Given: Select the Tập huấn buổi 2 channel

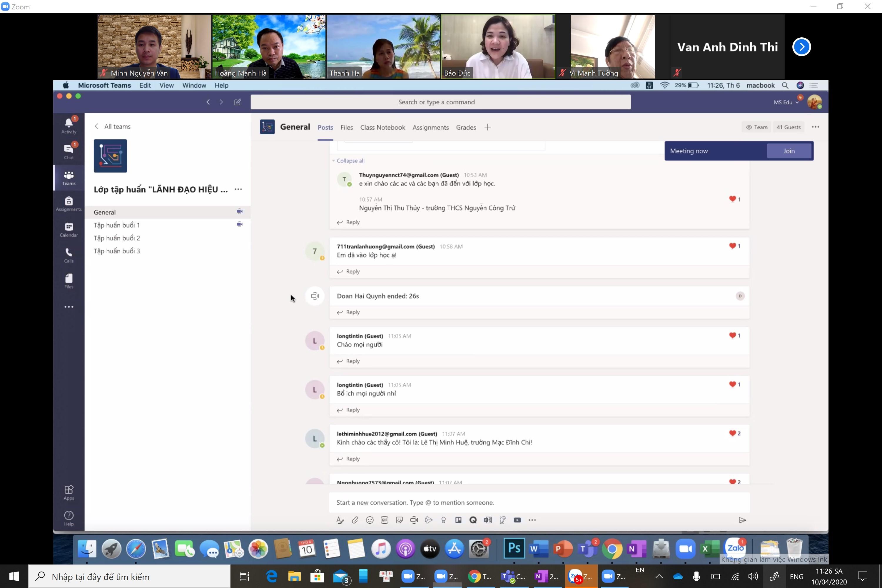Looking at the screenshot, I should [x=117, y=238].
